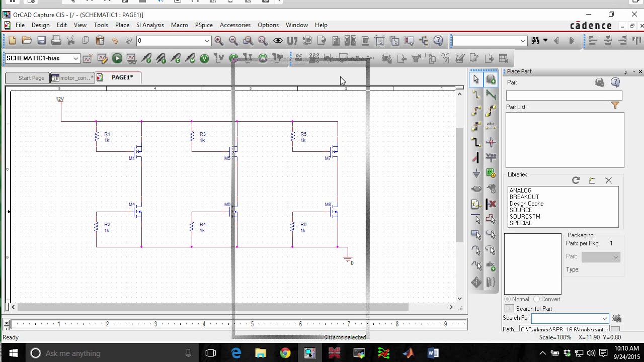The width and height of the screenshot is (644, 362).
Task: Click the binoculars search icon
Action: [x=535, y=41]
